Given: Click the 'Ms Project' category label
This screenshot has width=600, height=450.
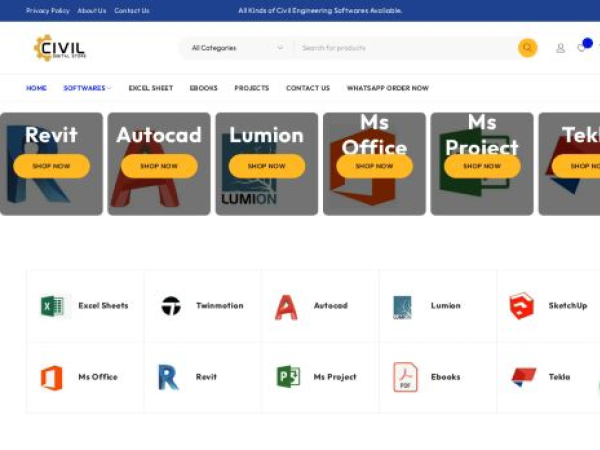Looking at the screenshot, I should click(335, 377).
